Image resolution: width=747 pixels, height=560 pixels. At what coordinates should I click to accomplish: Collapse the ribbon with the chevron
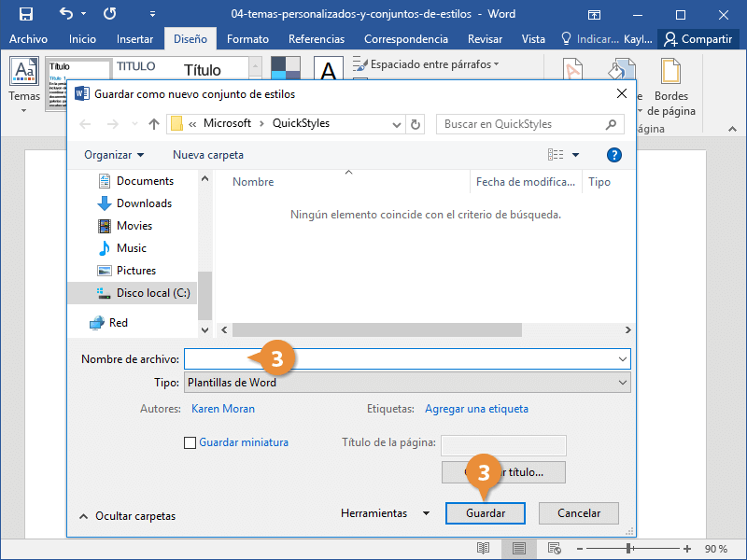(733, 129)
